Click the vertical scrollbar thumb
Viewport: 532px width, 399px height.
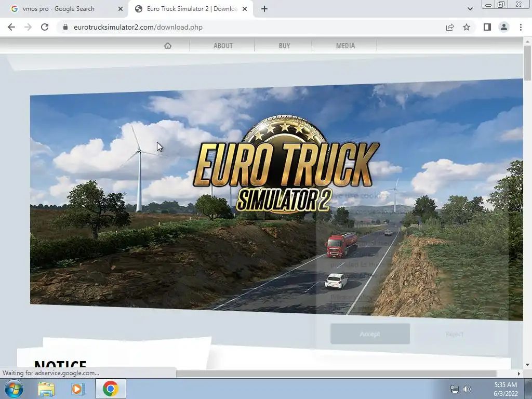coord(527,63)
